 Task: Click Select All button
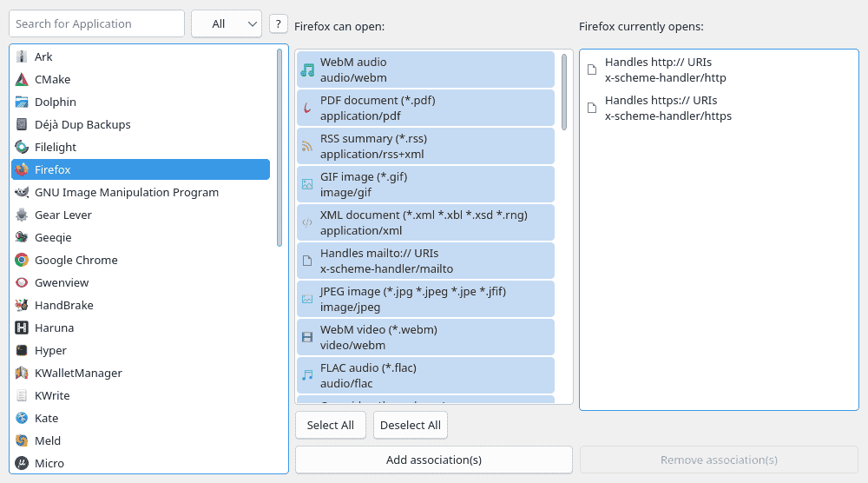pos(331,425)
